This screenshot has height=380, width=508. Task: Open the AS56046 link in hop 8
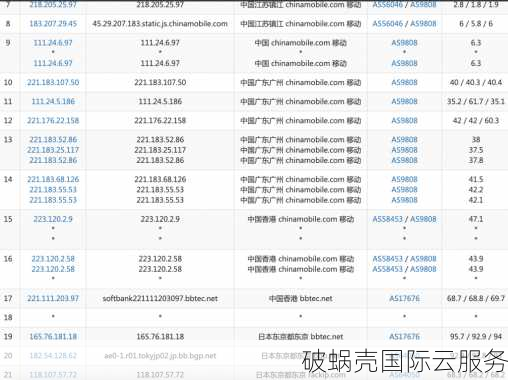(x=387, y=24)
